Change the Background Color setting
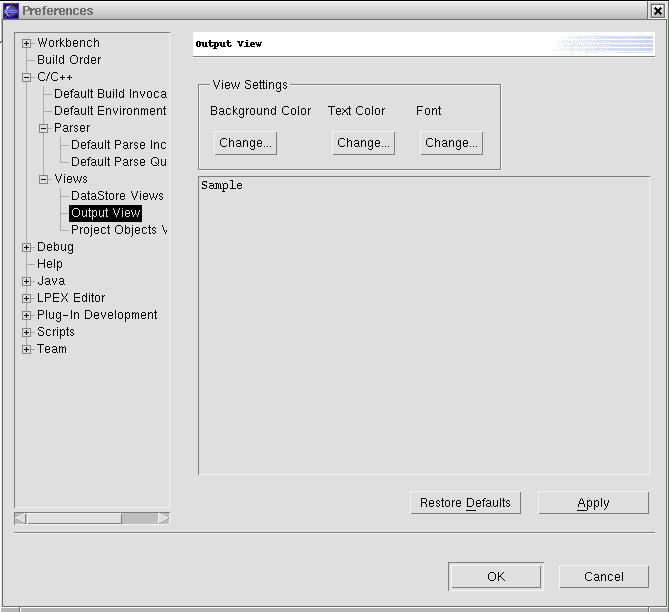The width and height of the screenshot is (669, 612). (245, 143)
